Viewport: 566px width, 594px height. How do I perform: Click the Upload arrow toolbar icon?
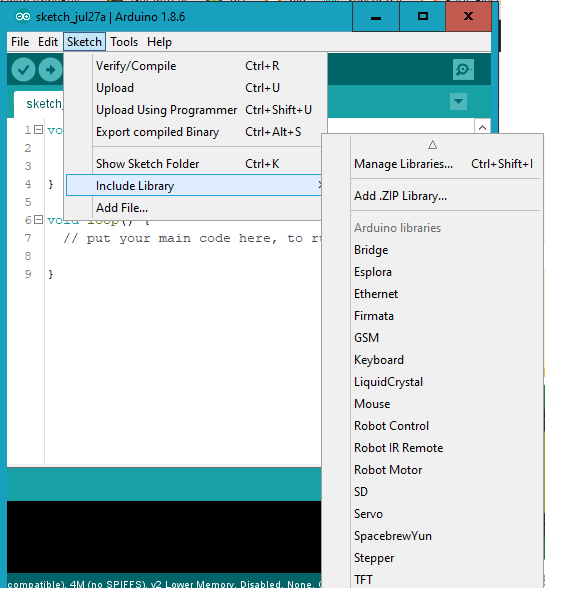click(x=50, y=70)
